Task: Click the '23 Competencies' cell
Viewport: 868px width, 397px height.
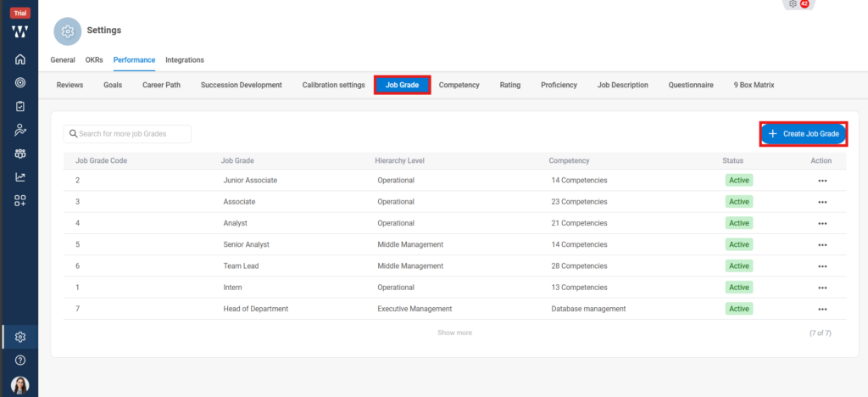Action: [x=579, y=202]
